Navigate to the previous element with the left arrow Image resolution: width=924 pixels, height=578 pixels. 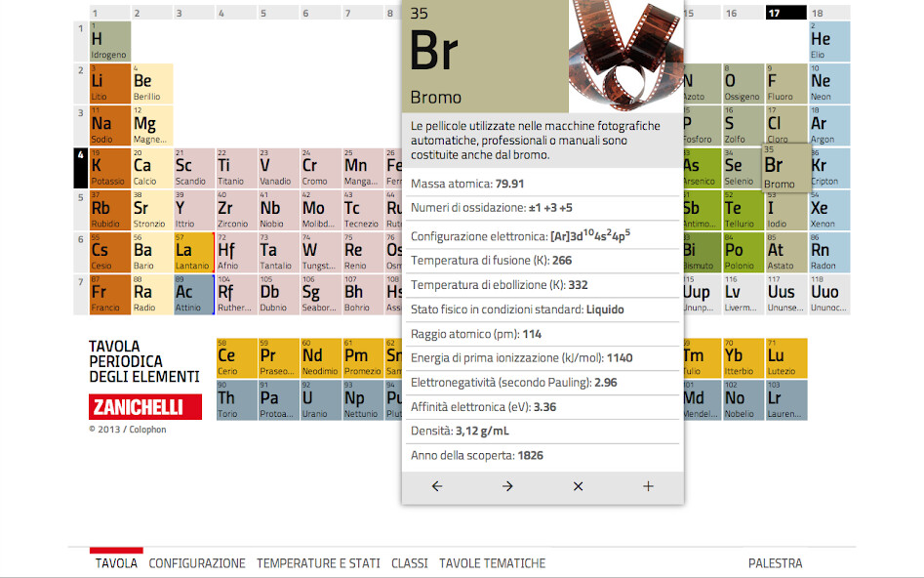tap(436, 485)
